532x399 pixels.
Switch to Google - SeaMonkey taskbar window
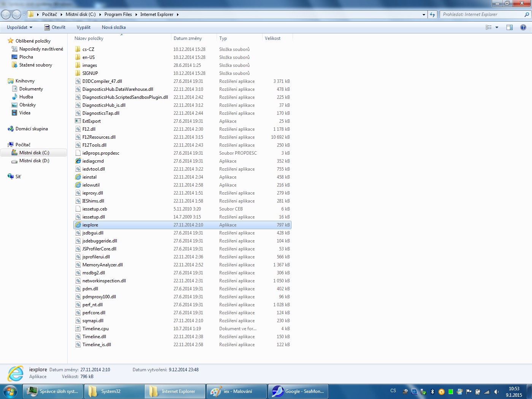tap(298, 391)
